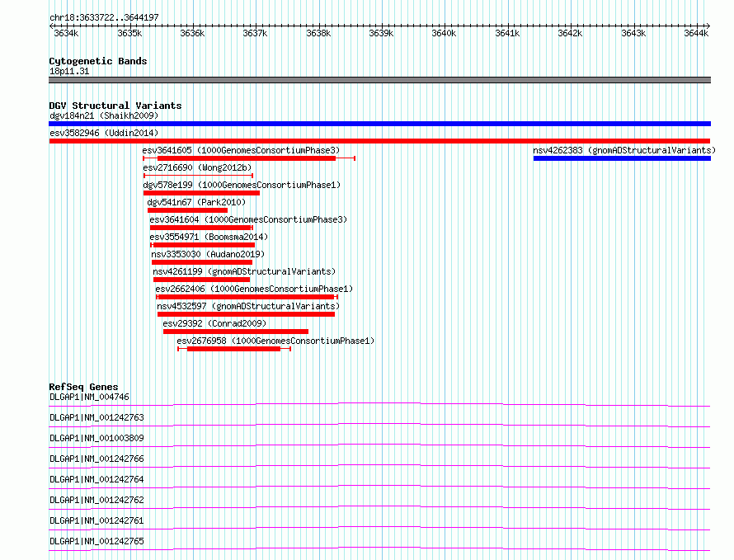Click the 3643k ruler tick label
The image size is (734, 560).
click(633, 33)
